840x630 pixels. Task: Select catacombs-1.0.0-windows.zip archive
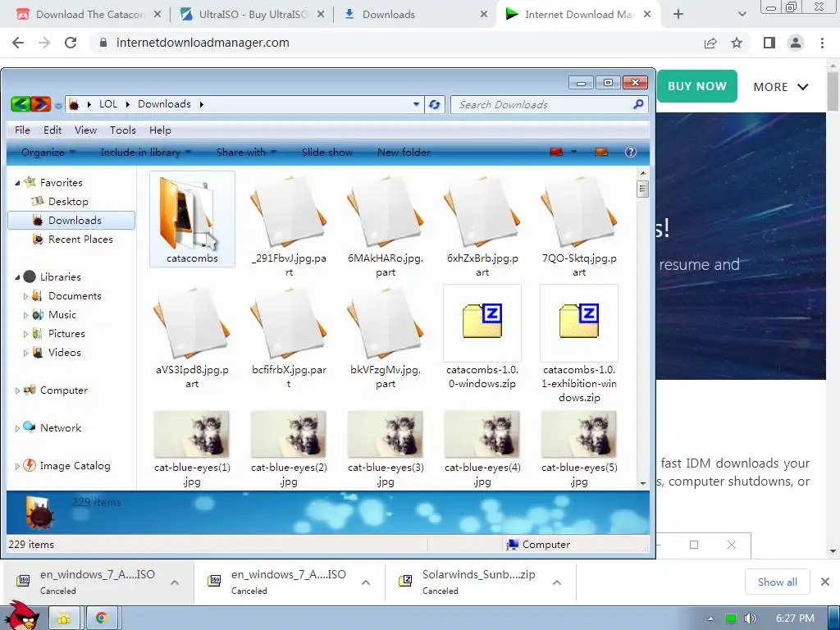(x=482, y=336)
